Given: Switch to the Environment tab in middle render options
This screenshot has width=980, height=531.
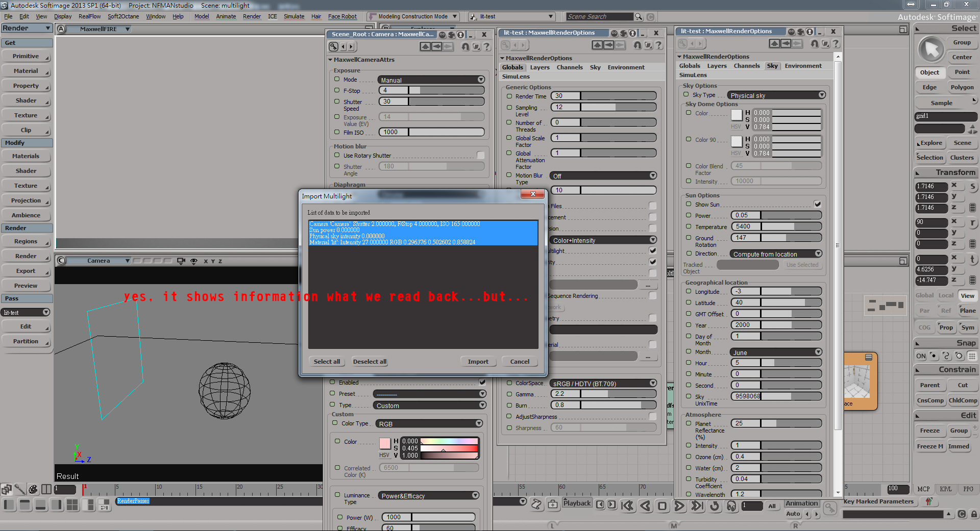Looking at the screenshot, I should 626,67.
